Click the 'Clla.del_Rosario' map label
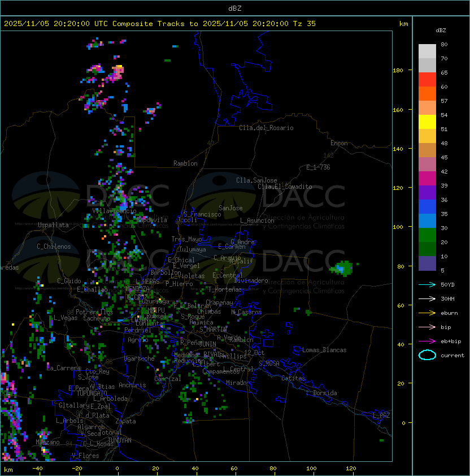 coord(266,128)
